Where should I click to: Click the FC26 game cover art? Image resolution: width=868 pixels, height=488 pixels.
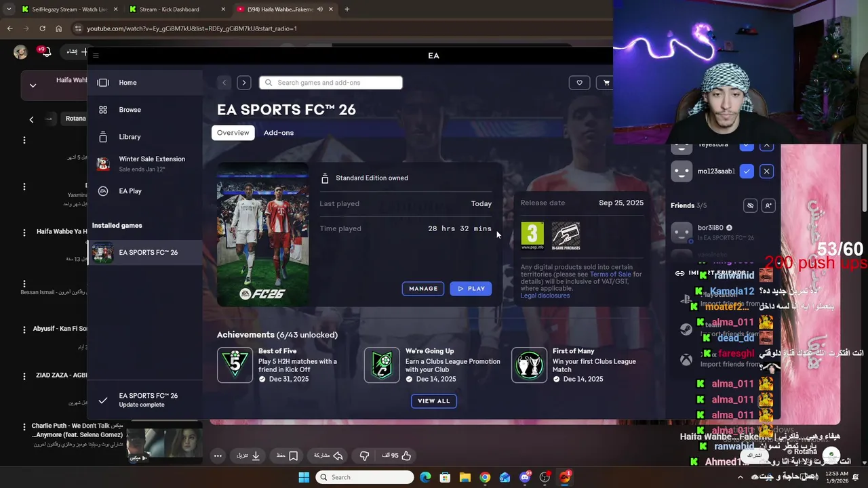click(262, 235)
